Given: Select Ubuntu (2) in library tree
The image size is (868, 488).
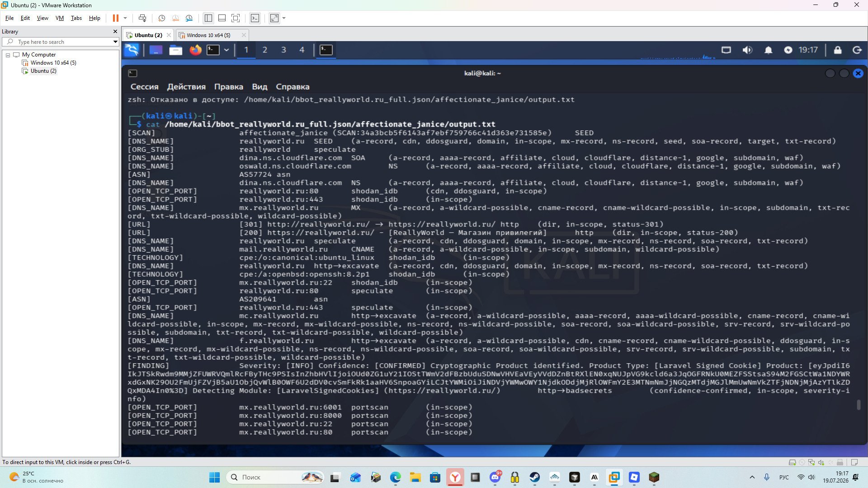Looking at the screenshot, I should 43,71.
